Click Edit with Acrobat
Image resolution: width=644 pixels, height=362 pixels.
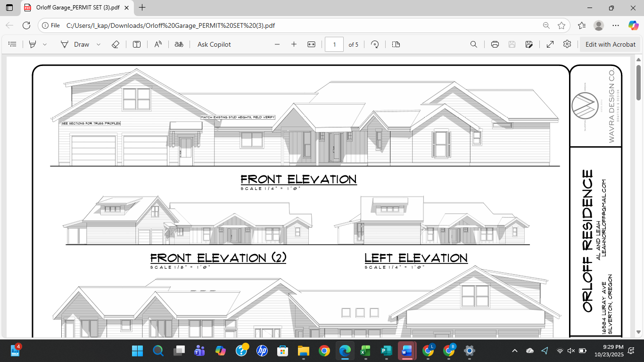pos(610,44)
